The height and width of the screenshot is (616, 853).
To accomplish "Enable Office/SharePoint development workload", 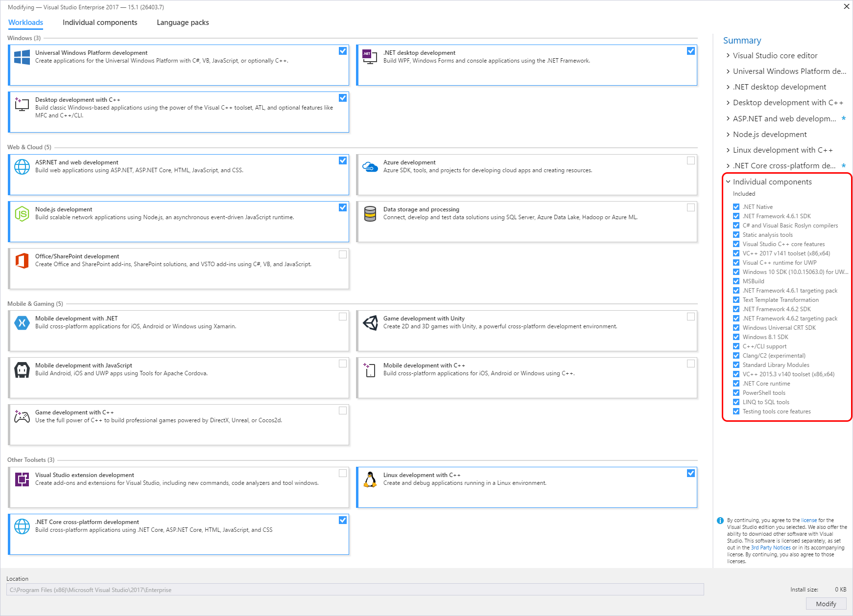I will point(343,254).
